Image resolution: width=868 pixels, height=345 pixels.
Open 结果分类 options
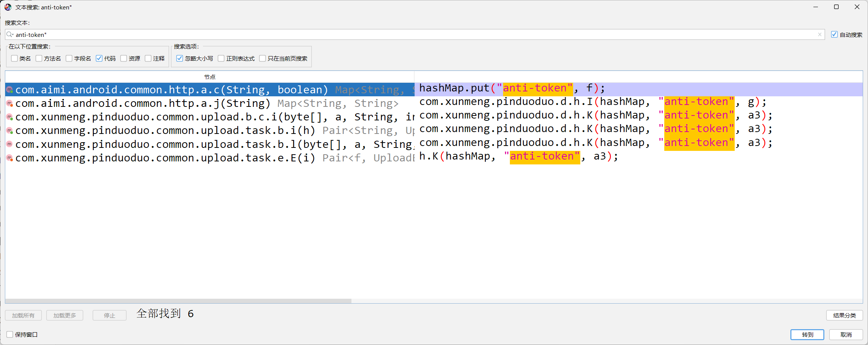tap(845, 315)
